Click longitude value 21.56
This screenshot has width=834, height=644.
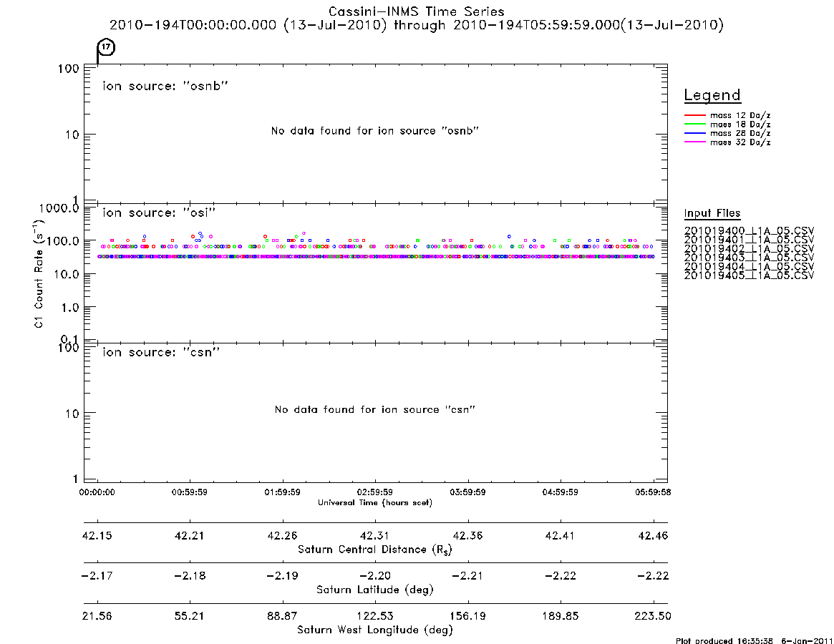pyautogui.click(x=97, y=616)
